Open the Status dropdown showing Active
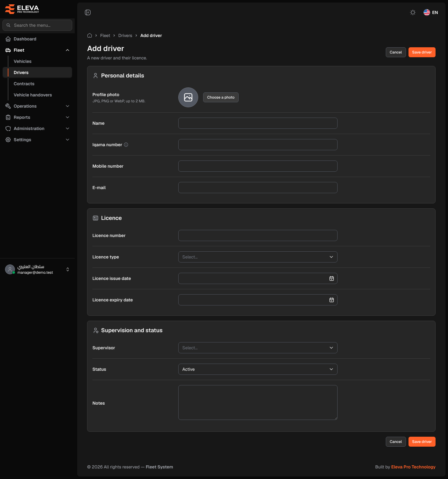This screenshot has height=479, width=448. coord(258,369)
